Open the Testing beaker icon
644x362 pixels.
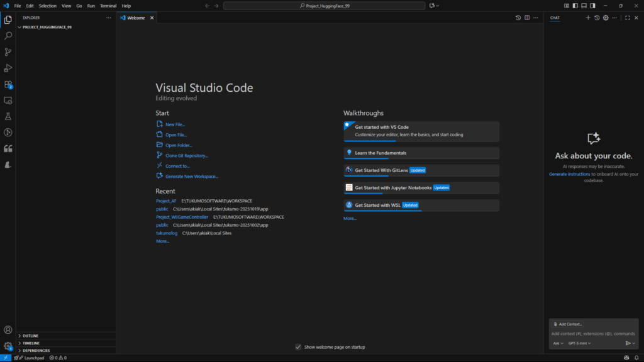pos(8,116)
